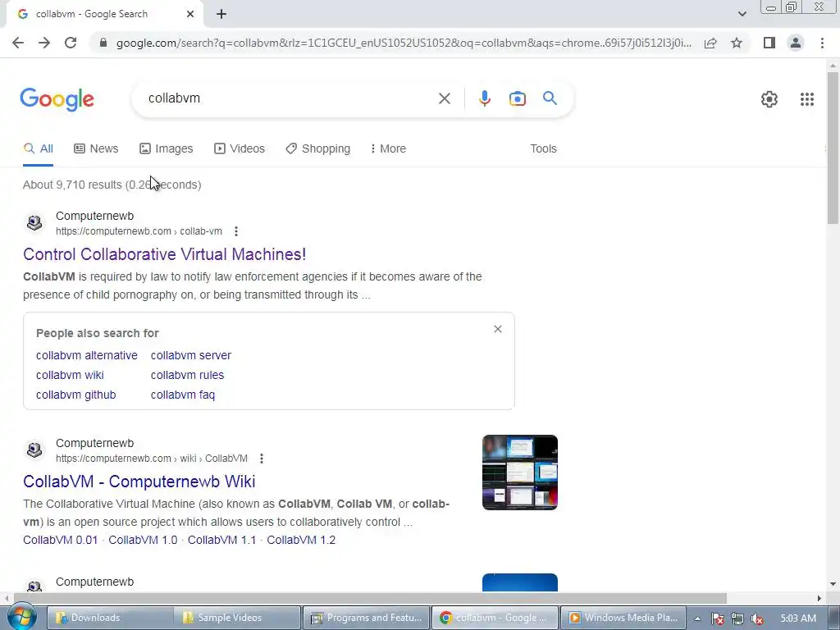Open the search Tools options
The width and height of the screenshot is (840, 630).
(543, 149)
